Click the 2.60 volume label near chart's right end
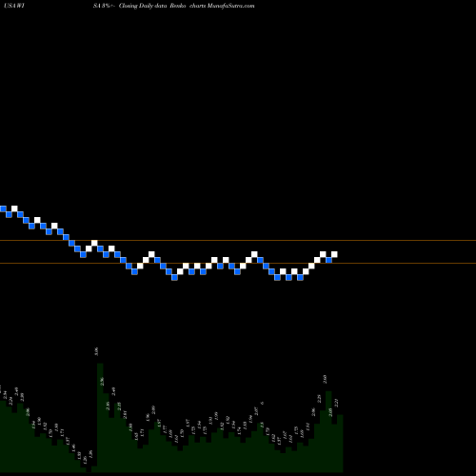This screenshot has height=476, width=476. coord(325,379)
